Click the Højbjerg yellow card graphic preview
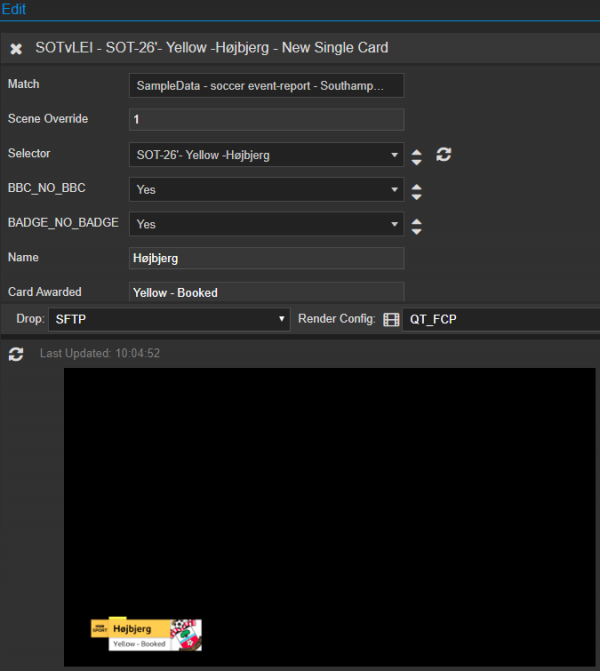The height and width of the screenshot is (671, 600). tap(147, 634)
